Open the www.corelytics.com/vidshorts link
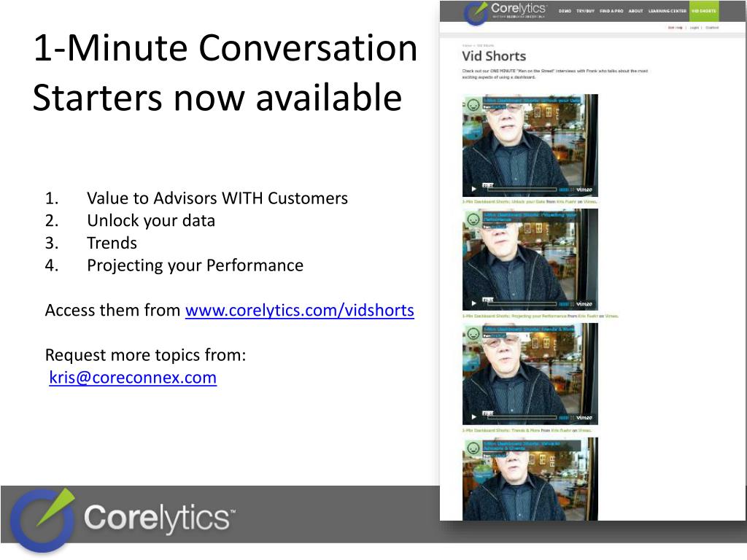This screenshot has width=747, height=560. 300,311
